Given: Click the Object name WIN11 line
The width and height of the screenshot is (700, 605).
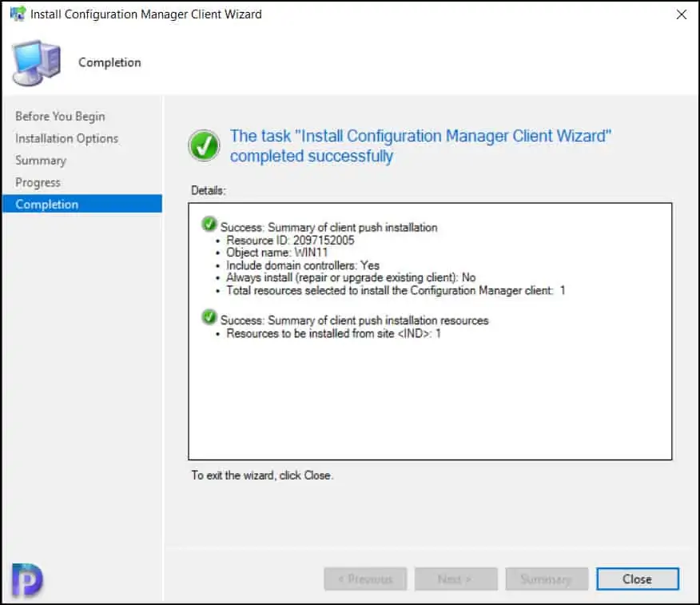Looking at the screenshot, I should (271, 253).
